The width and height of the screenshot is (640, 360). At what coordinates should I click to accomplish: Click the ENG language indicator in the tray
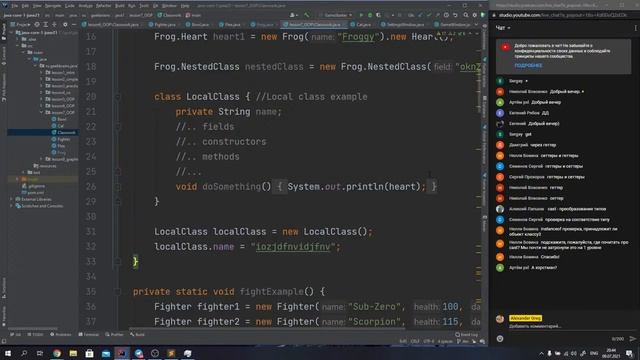(x=594, y=353)
